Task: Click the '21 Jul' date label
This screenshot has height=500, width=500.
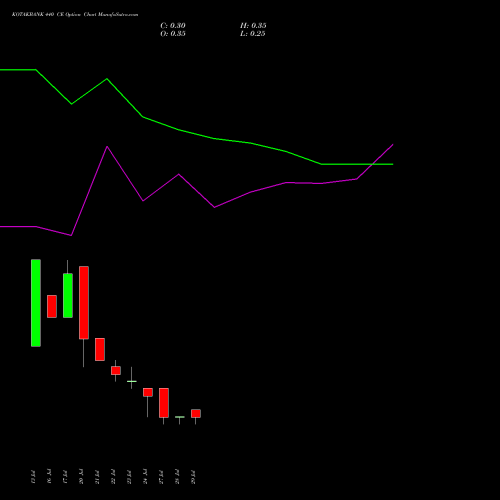Action: click(x=97, y=477)
